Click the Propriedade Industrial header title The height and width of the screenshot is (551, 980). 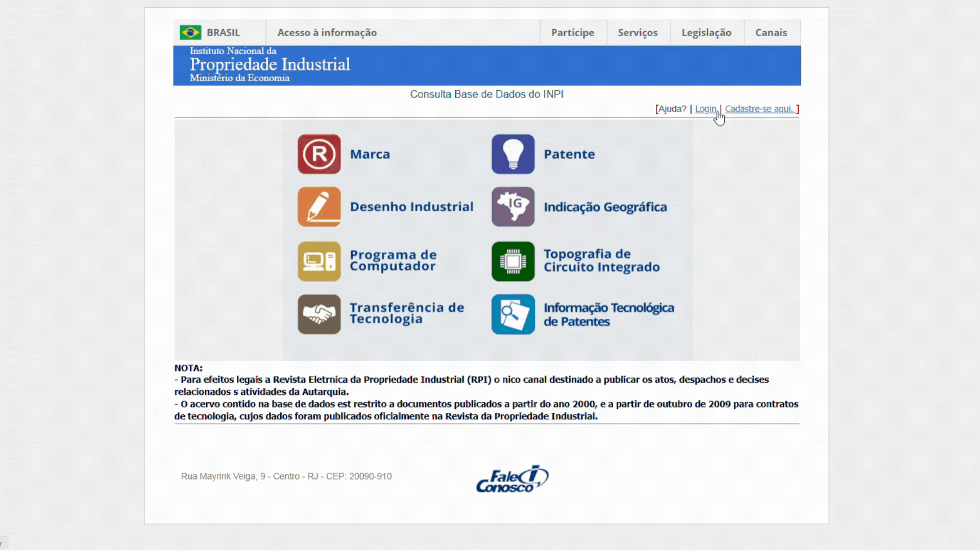click(270, 64)
